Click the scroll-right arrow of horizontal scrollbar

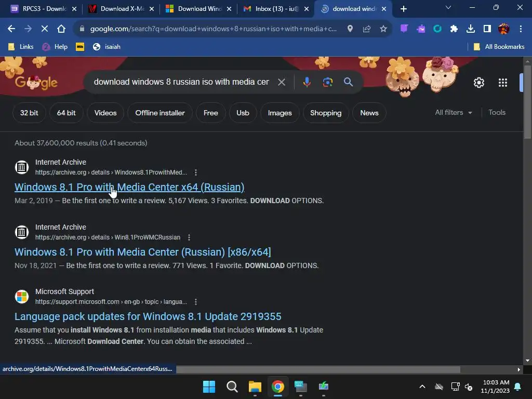(519, 370)
